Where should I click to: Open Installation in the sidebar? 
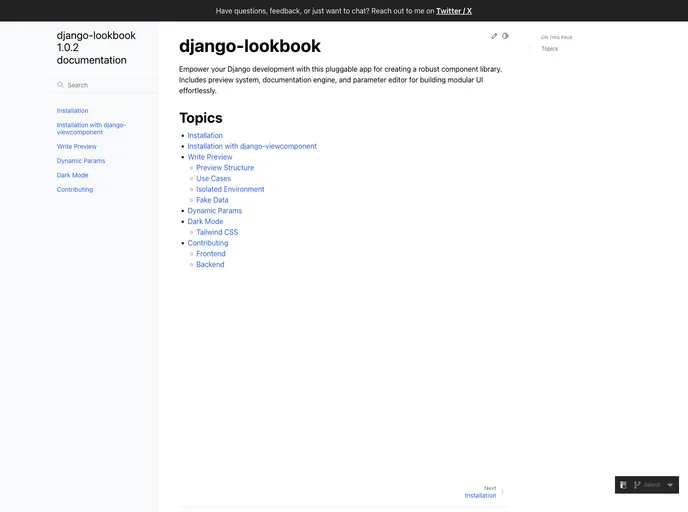click(x=72, y=111)
